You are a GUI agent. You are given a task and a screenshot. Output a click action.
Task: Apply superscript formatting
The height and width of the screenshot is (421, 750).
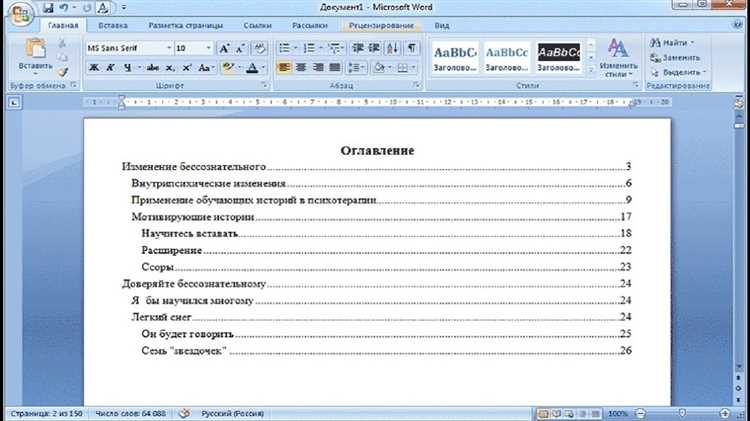click(x=187, y=68)
